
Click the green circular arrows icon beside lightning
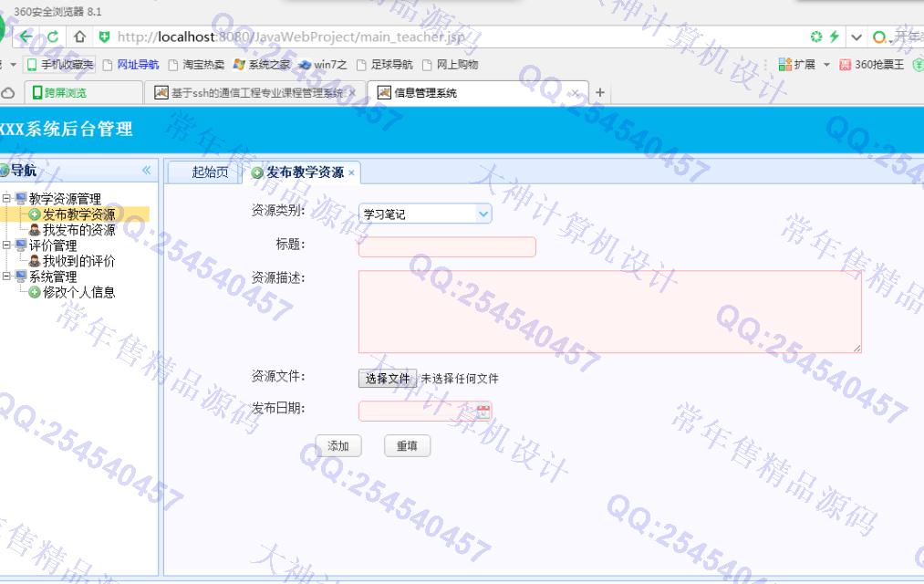(x=816, y=36)
